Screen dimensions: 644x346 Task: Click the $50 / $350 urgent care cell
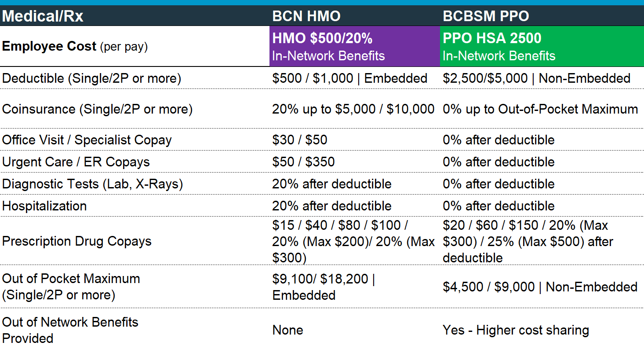(x=303, y=162)
